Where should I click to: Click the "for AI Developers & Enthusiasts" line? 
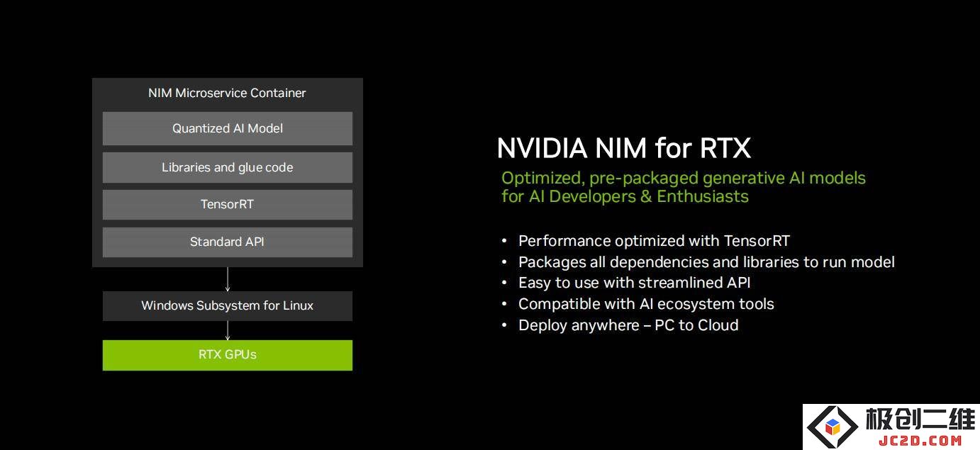point(625,196)
